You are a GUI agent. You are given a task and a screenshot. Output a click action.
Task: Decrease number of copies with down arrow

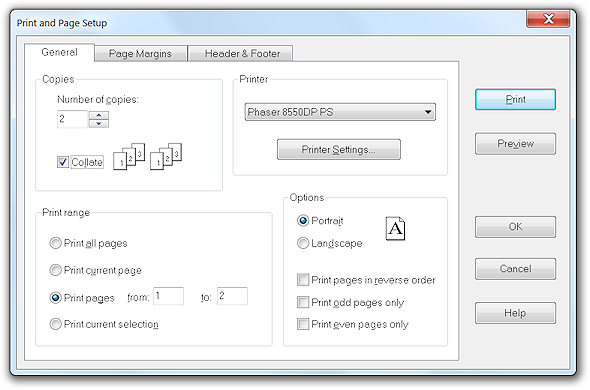coord(99,123)
